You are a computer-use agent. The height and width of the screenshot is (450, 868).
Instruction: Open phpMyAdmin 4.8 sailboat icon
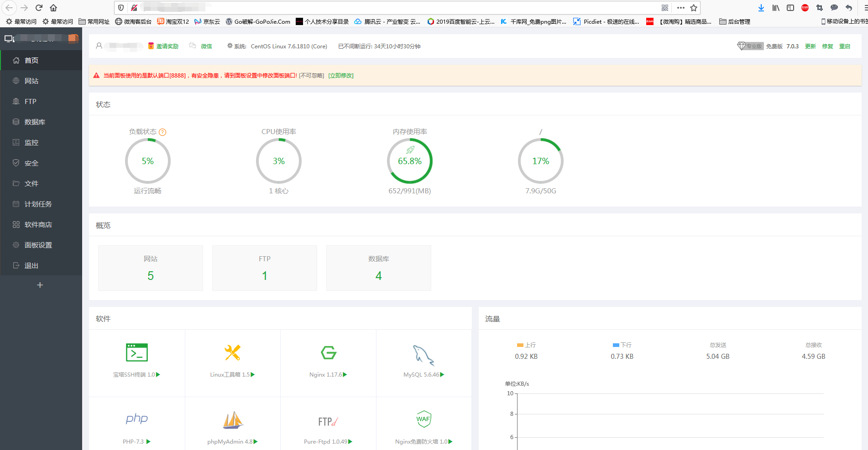click(x=233, y=420)
